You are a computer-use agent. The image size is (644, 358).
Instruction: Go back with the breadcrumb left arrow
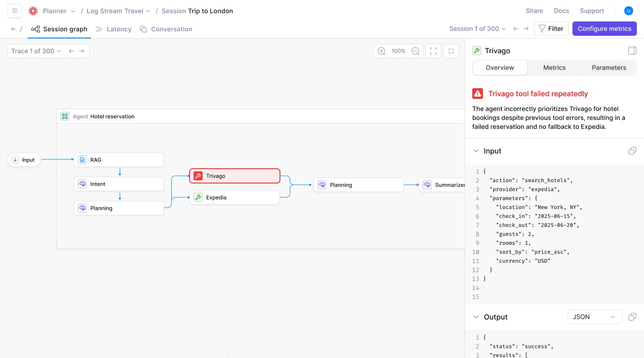pos(14,29)
